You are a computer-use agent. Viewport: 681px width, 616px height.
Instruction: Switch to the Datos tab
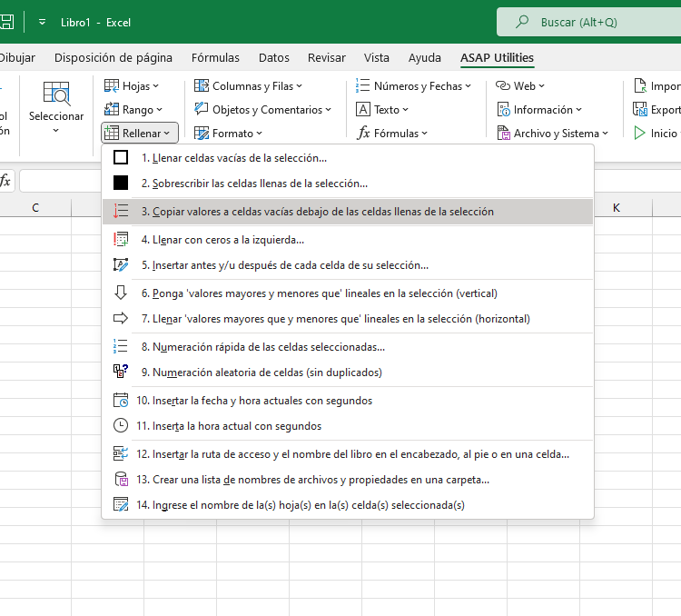tap(274, 58)
